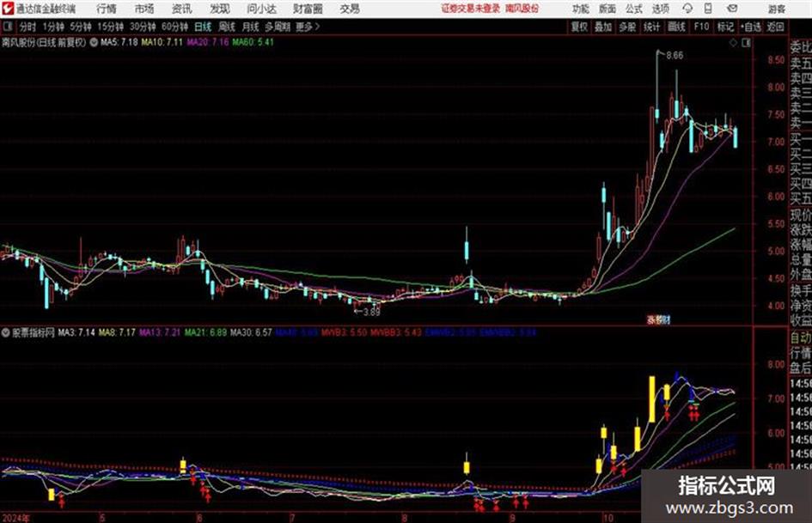Switch to the 1分钟 period tab
Image resolution: width=812 pixels, height=523 pixels.
[53, 27]
